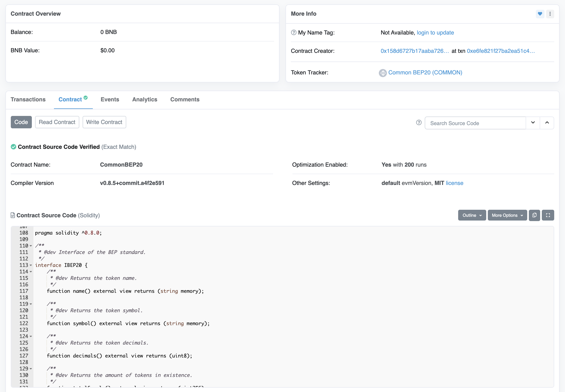Click the Write Contract button
This screenshot has width=565, height=392.
click(104, 122)
